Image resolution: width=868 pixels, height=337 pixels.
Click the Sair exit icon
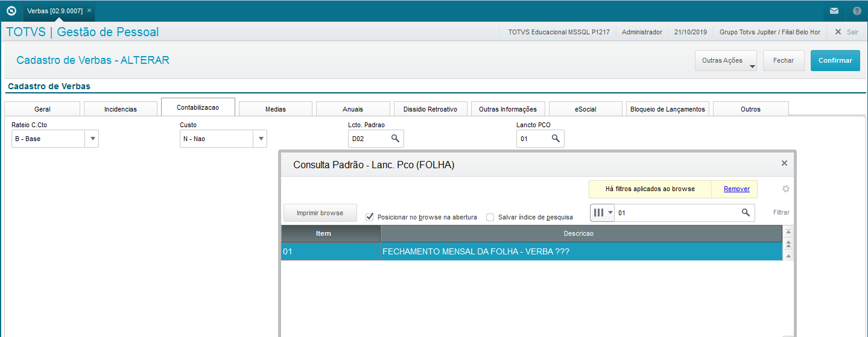tap(838, 32)
